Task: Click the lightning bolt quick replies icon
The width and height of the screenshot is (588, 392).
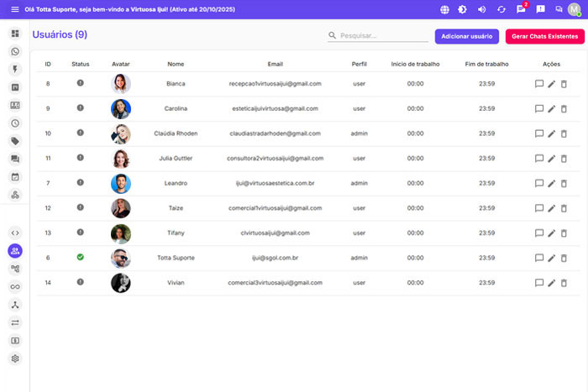Action: [15, 70]
